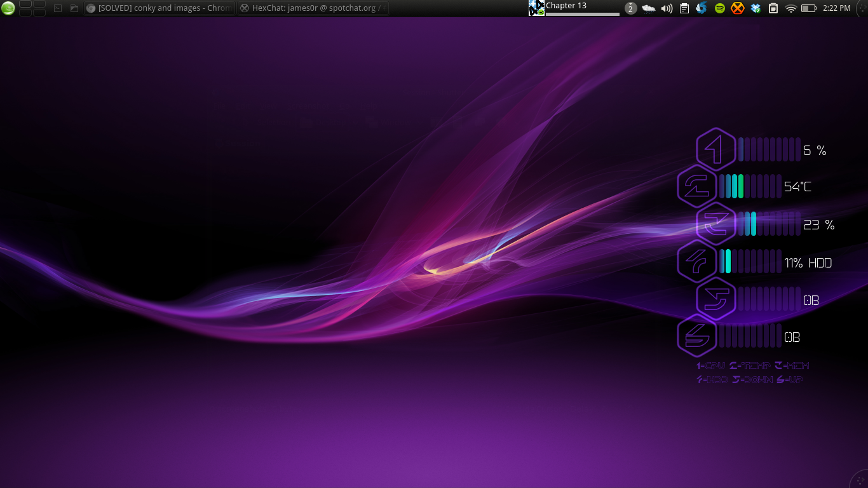
Task: Open the calendar from the 2:22 PM clock
Action: click(x=836, y=8)
